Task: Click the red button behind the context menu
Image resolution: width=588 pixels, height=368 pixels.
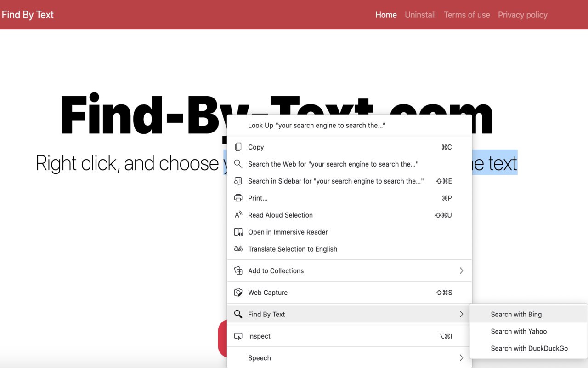Action: coord(222,339)
